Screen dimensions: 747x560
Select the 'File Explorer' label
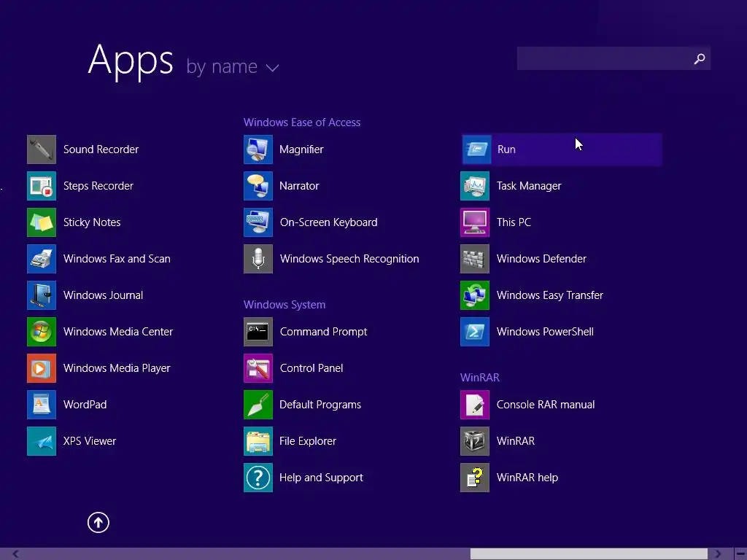point(308,441)
